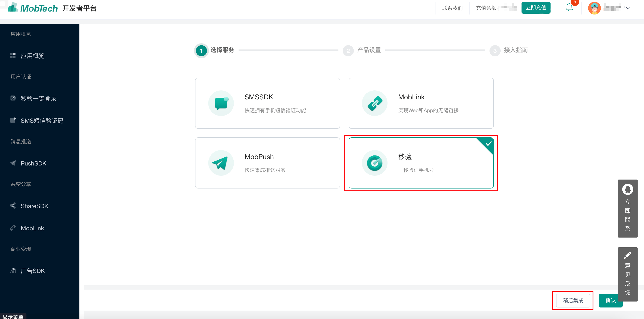Click the 立即充值 button

[536, 8]
